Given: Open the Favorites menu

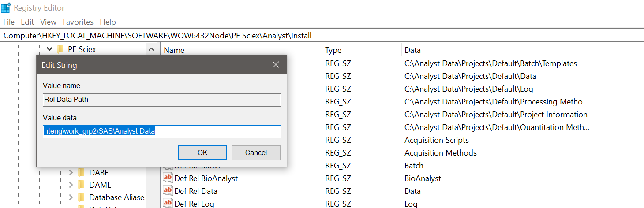Looking at the screenshot, I should coord(78,22).
